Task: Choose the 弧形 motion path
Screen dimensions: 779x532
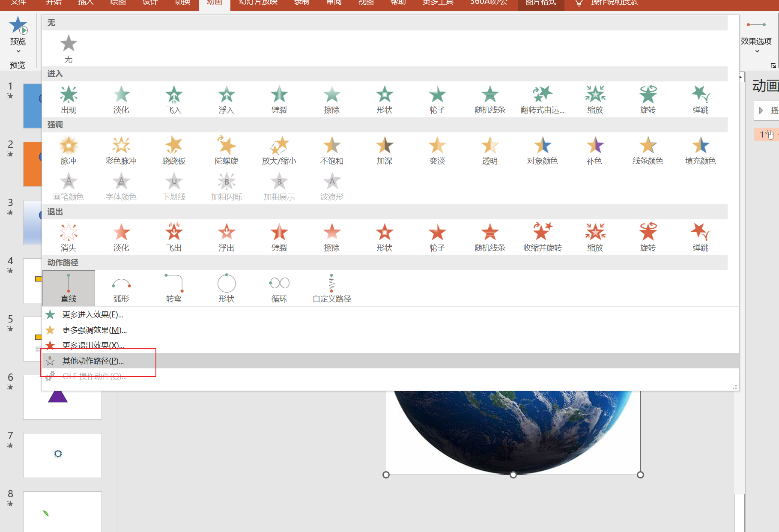Action: pos(121,288)
